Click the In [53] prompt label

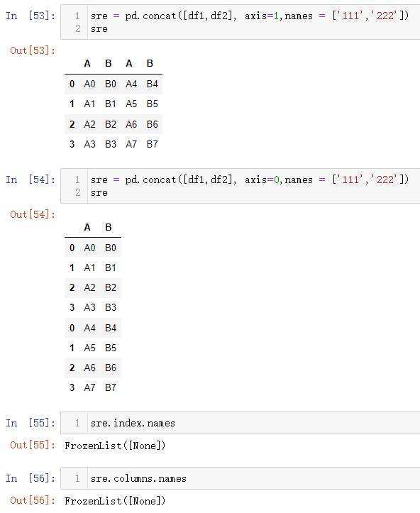[31, 16]
